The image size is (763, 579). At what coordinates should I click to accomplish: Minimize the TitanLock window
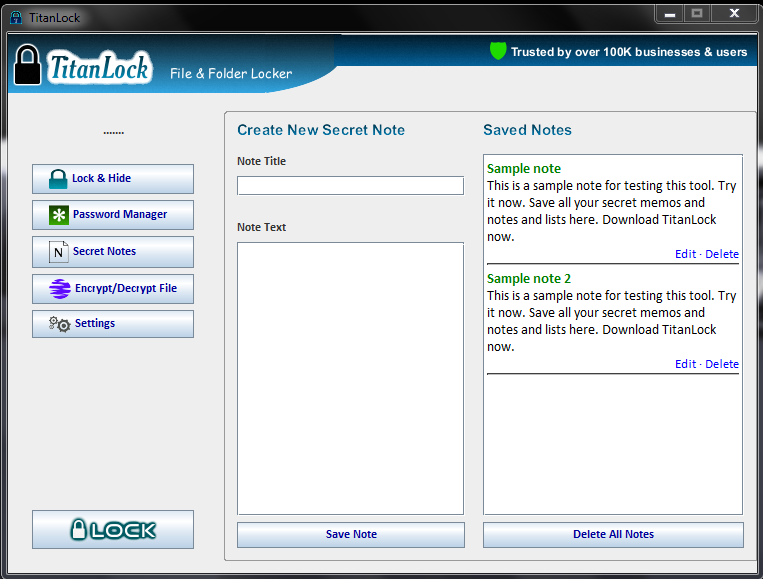click(x=670, y=14)
